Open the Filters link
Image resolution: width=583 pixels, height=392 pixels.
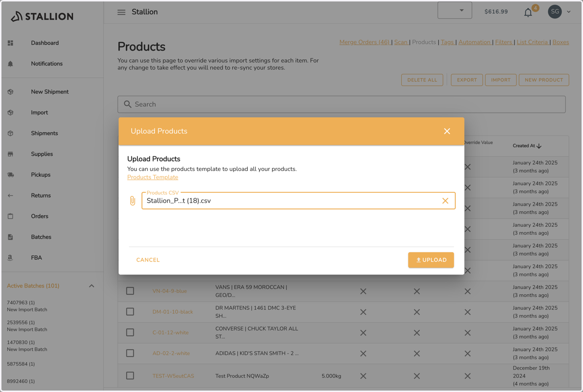pyautogui.click(x=504, y=42)
